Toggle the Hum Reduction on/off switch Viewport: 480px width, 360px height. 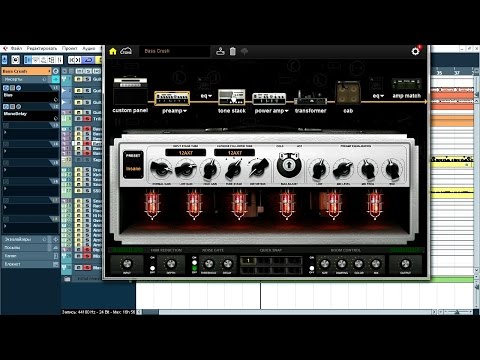[152, 265]
